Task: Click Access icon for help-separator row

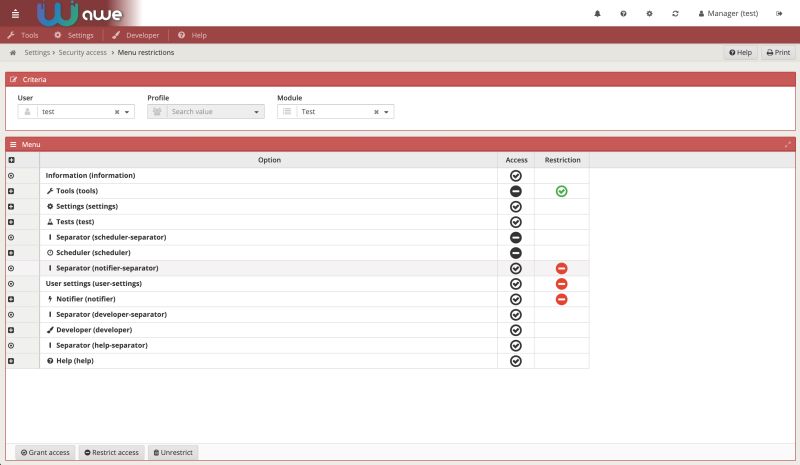Action: point(516,346)
